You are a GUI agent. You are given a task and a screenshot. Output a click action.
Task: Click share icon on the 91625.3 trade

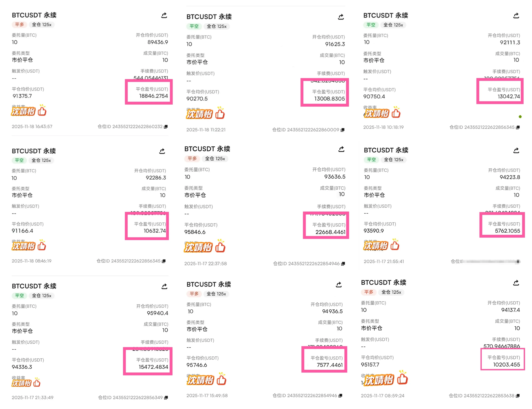pos(341,17)
